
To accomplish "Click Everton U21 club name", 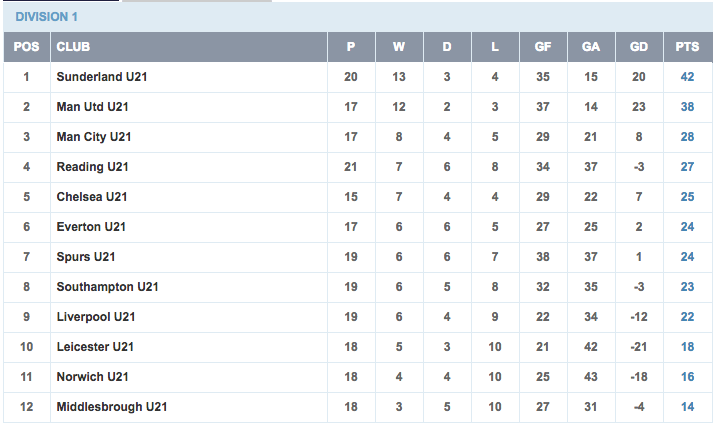I will [x=91, y=227].
